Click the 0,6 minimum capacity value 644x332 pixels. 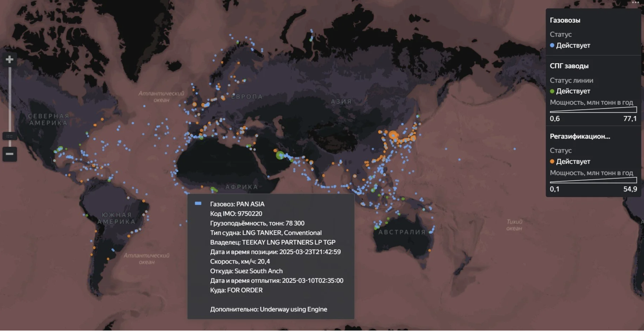pos(555,119)
